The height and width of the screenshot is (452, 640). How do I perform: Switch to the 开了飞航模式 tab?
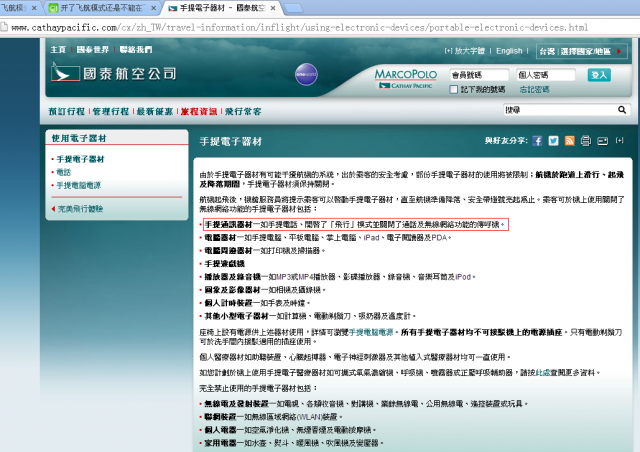tap(102, 8)
